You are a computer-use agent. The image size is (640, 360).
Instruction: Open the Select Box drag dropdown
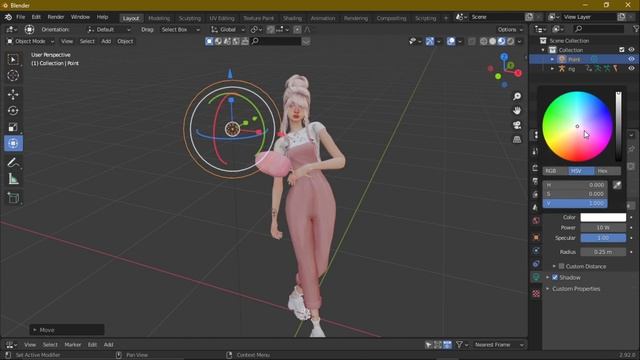click(x=180, y=29)
